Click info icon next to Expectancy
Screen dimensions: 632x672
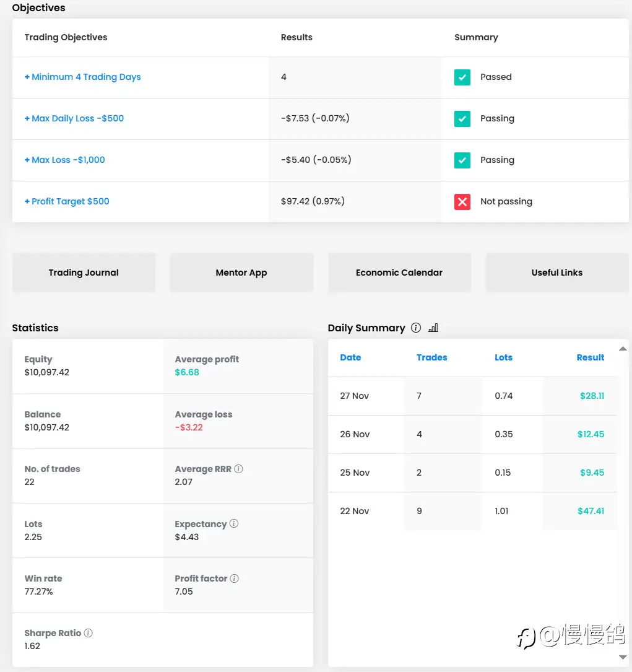[234, 524]
